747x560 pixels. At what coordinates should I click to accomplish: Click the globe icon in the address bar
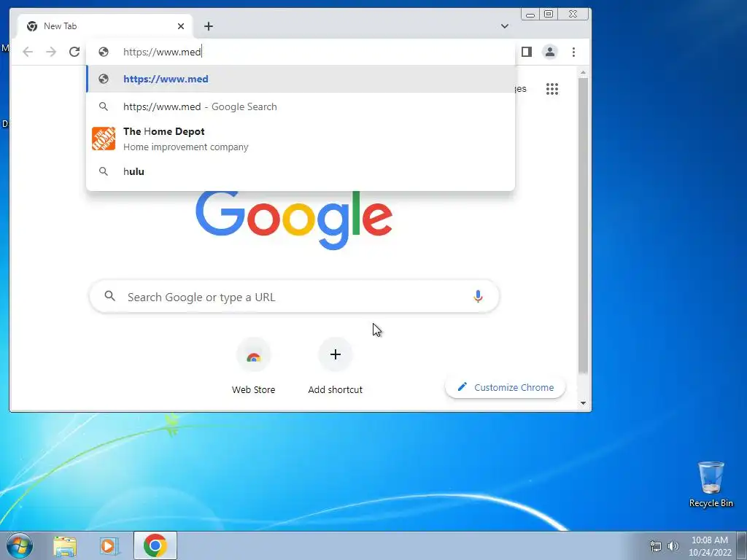coord(104,52)
